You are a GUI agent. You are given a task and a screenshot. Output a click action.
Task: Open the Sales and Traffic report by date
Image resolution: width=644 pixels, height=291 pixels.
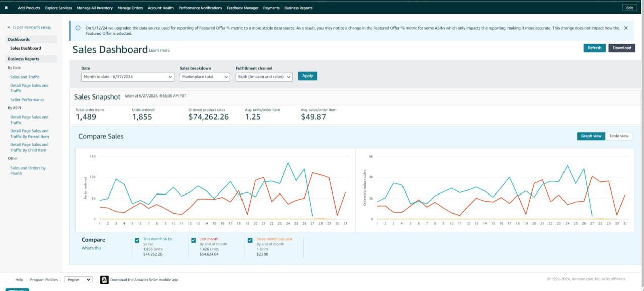click(x=25, y=77)
